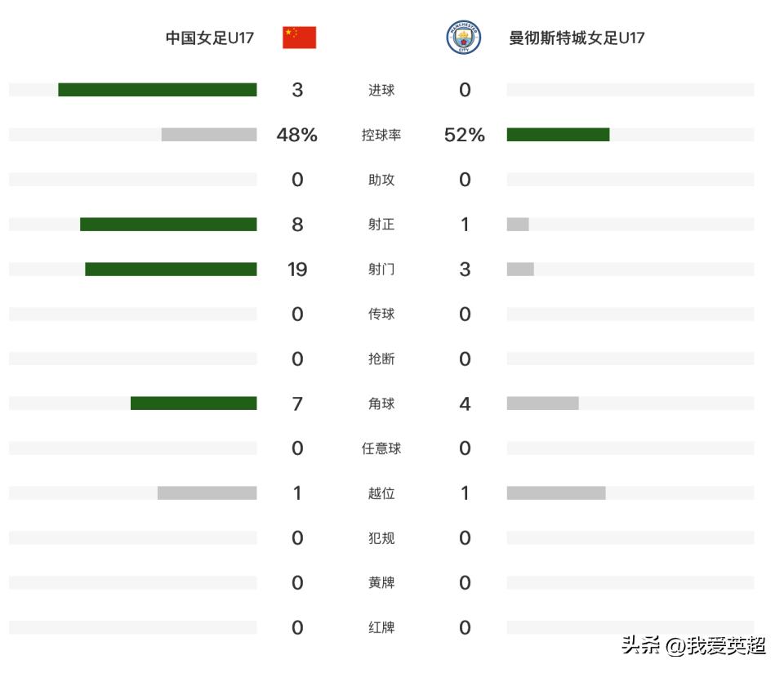Open the 中国女足U17 team name
This screenshot has height=673, width=784.
tap(210, 38)
